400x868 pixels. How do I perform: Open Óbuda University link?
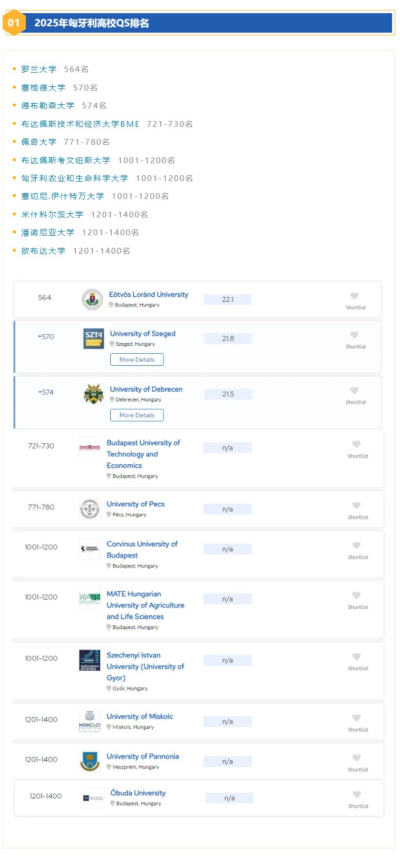[138, 793]
